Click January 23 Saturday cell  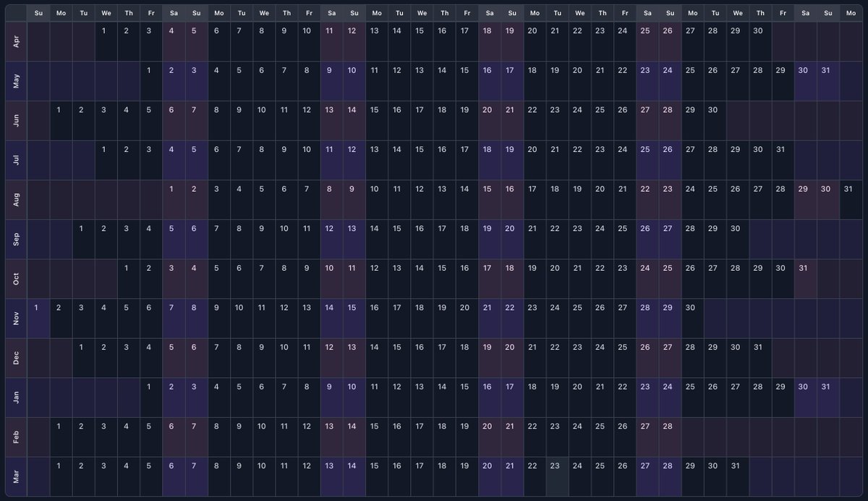click(x=647, y=397)
